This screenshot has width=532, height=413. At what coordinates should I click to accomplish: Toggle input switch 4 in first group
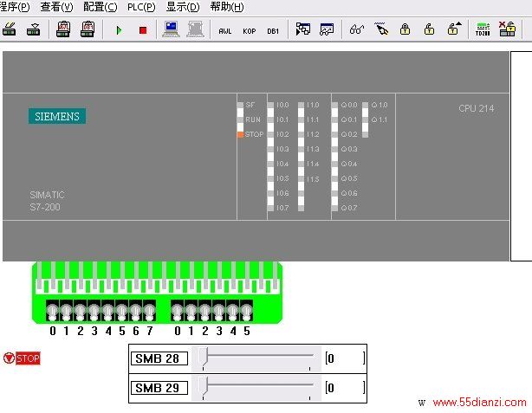(108, 311)
